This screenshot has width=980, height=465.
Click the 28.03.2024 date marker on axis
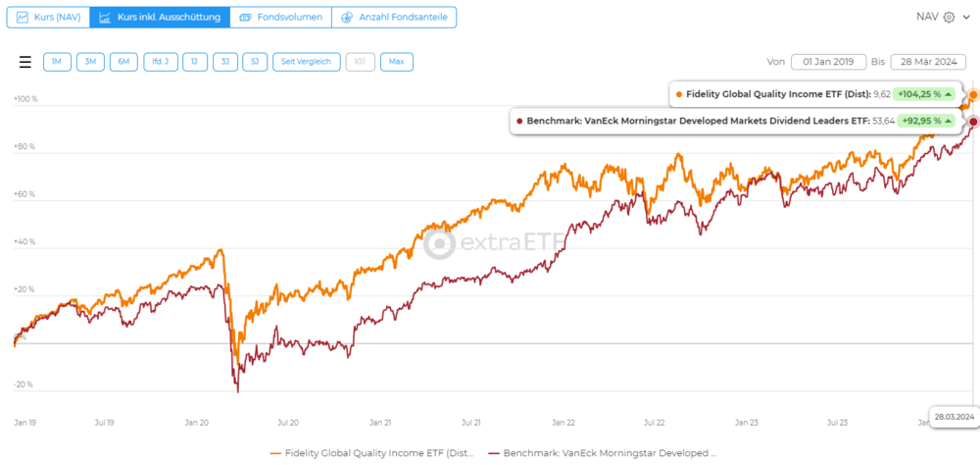(x=955, y=416)
